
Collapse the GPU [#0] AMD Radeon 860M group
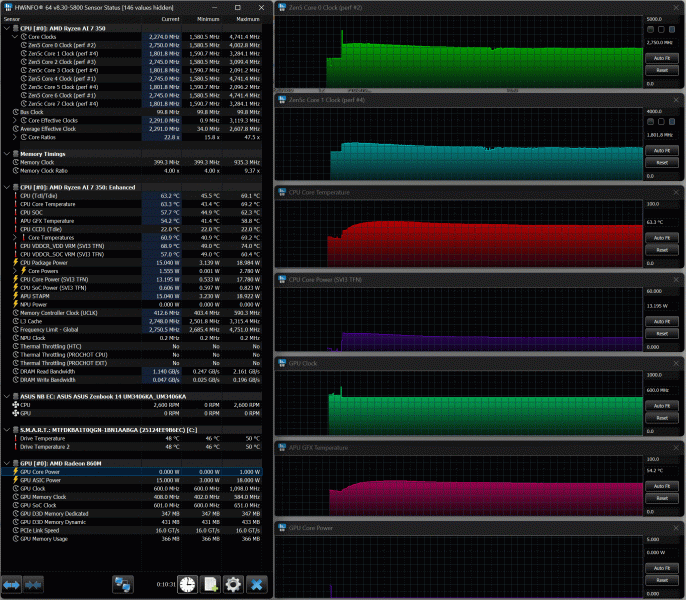click(x=7, y=463)
